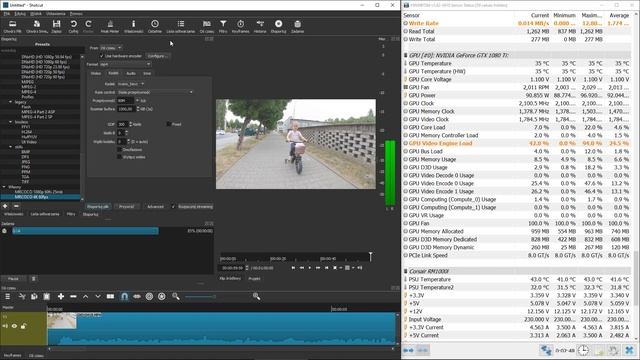Image resolution: width=640 pixels, height=360 pixels.
Task: Toggle the Fixed GOP checkbox
Action: tap(169, 124)
